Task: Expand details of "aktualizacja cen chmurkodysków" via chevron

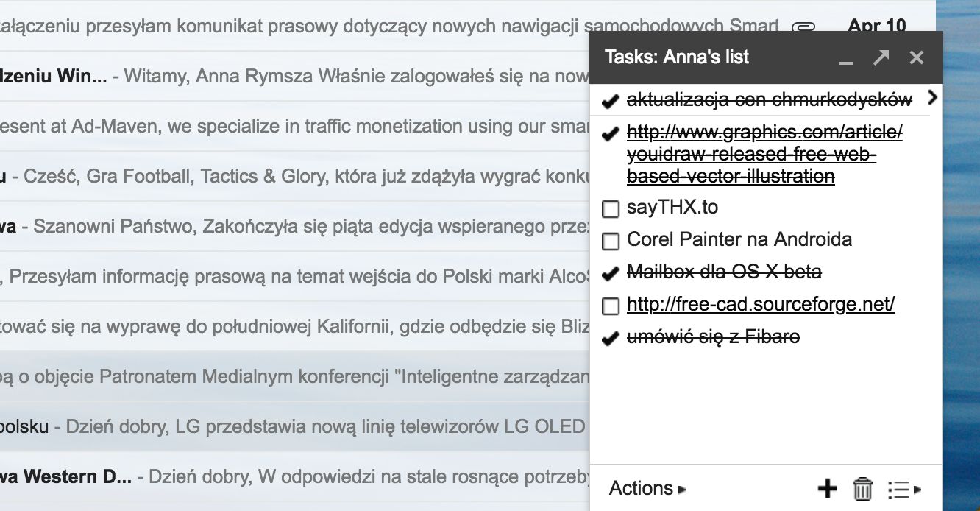Action: pyautogui.click(x=931, y=97)
